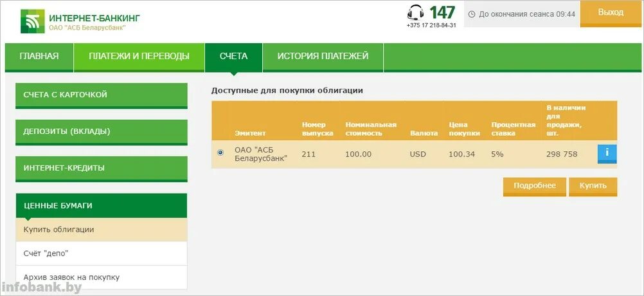Open the Счёт "депо" menu item
644x296 pixels.
point(102,254)
